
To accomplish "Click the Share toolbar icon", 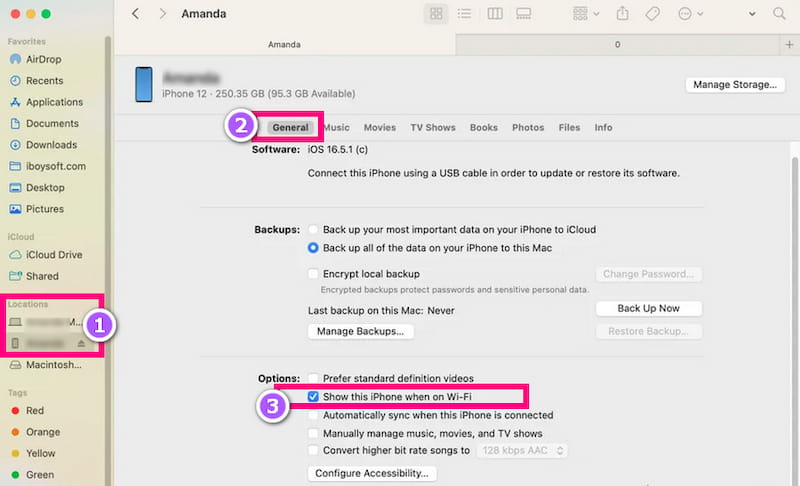I will pyautogui.click(x=622, y=14).
